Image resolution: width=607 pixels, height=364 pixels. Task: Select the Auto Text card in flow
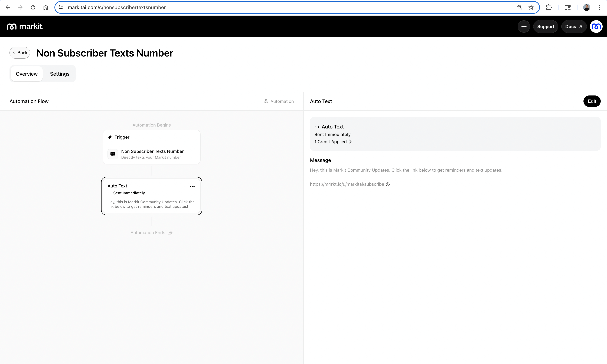pyautogui.click(x=152, y=196)
